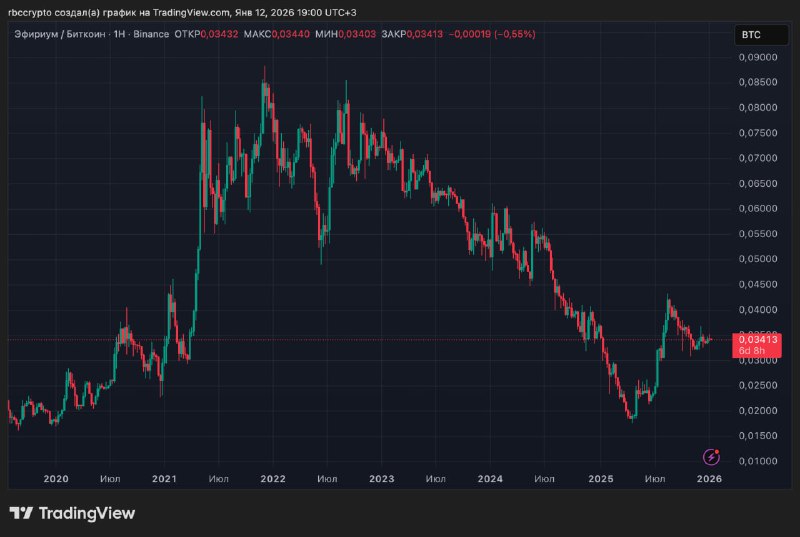Click the 2021 label on time axis
Viewport: 800px width, 537px height.
[164, 479]
